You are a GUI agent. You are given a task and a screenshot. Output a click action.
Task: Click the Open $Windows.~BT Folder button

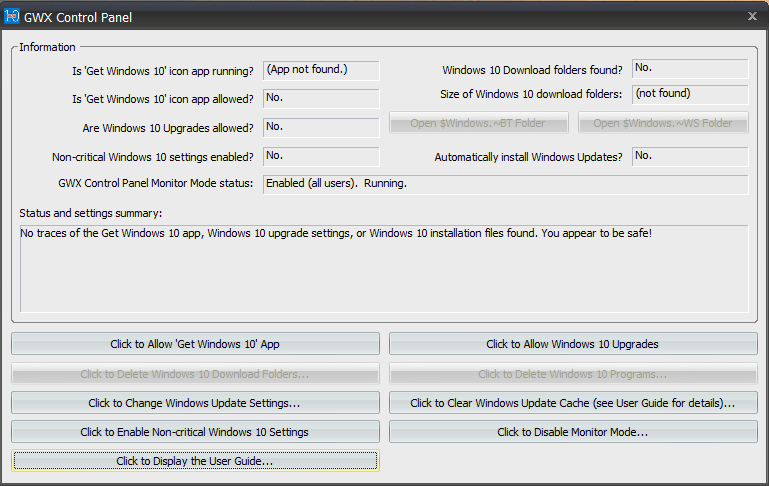[x=479, y=123]
